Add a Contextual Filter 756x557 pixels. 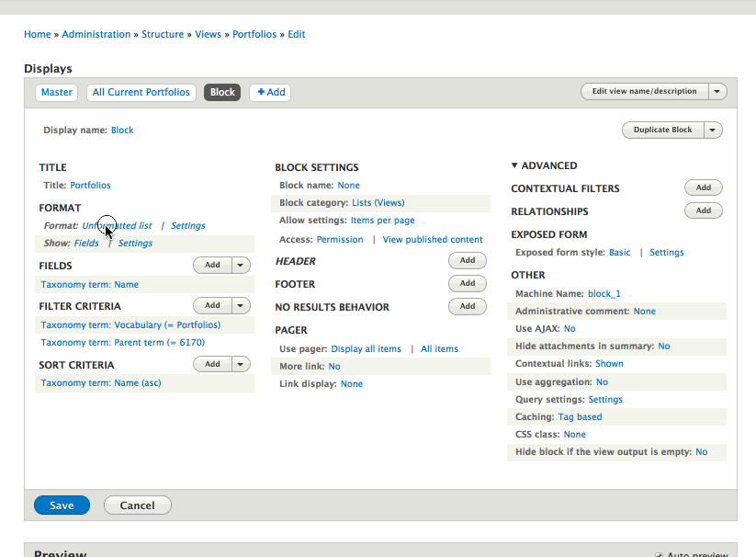[703, 188]
